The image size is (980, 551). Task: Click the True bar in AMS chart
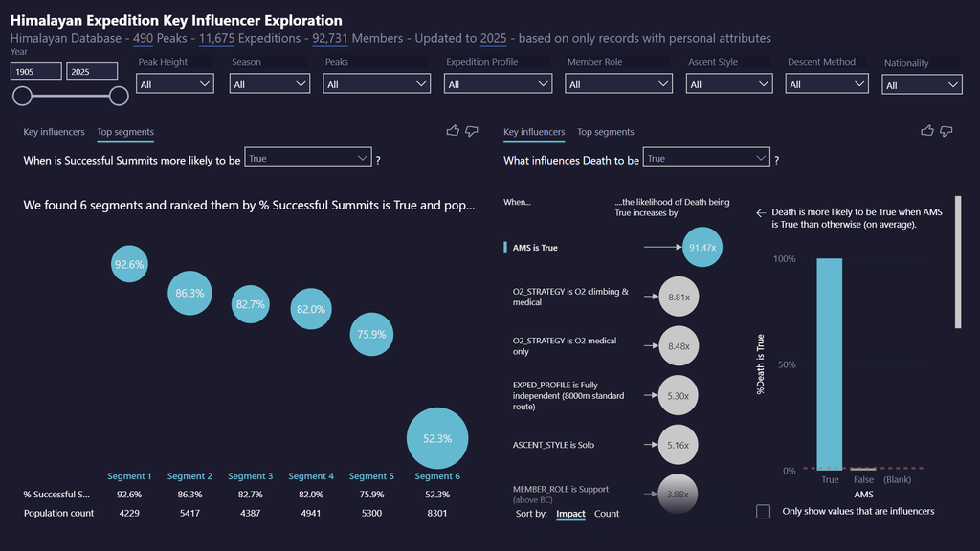(x=830, y=364)
